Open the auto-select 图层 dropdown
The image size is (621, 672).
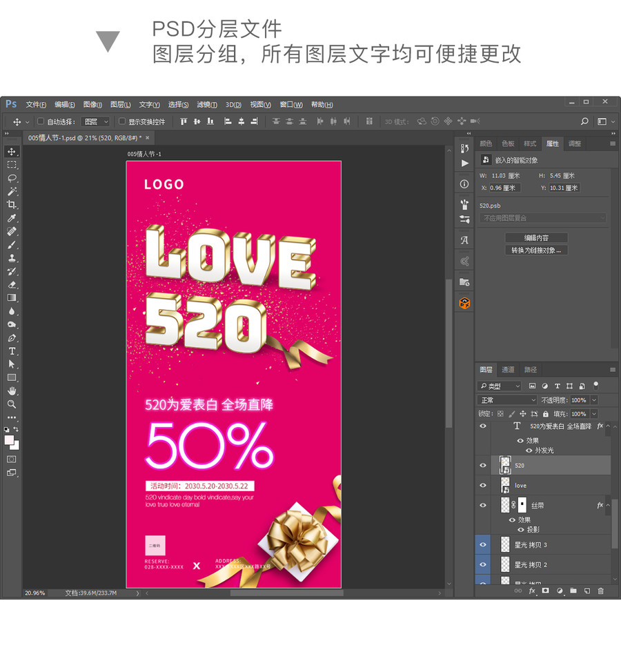[95, 121]
